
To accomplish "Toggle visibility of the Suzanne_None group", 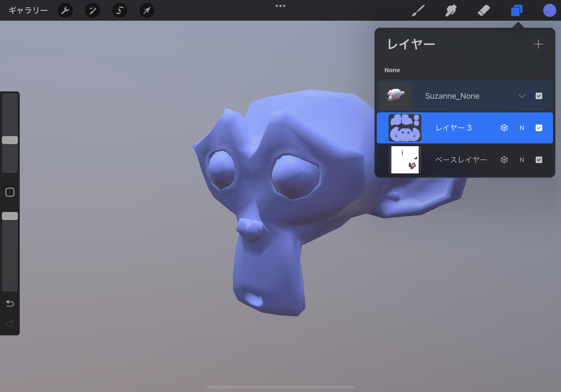I will pos(539,96).
